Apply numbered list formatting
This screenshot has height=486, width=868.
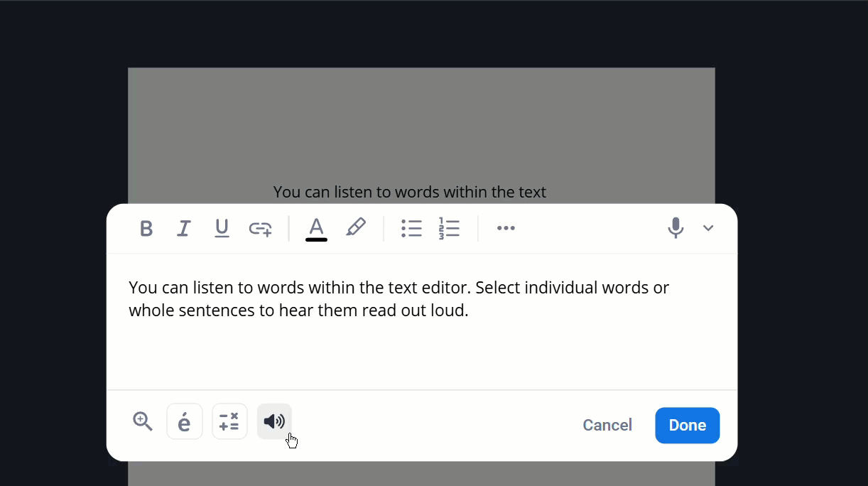click(x=449, y=228)
